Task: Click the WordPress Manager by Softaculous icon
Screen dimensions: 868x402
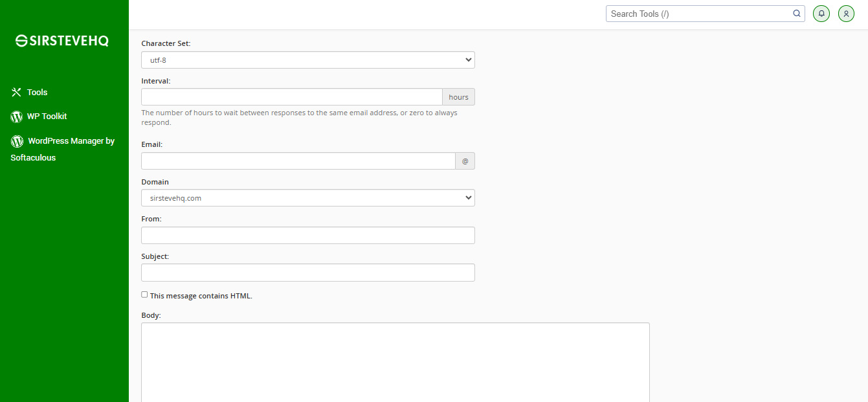Action: tap(17, 141)
